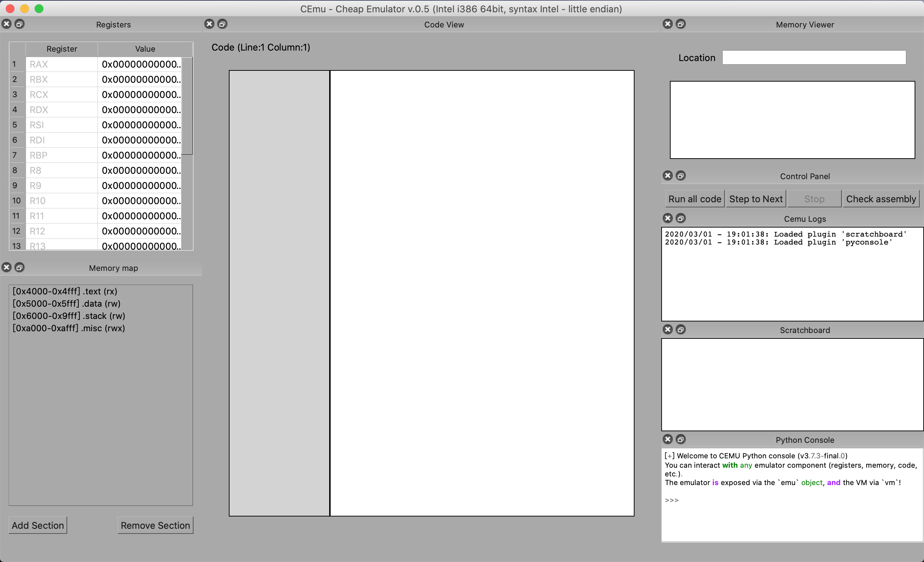
Task: Click the Add Section button
Action: [38, 525]
